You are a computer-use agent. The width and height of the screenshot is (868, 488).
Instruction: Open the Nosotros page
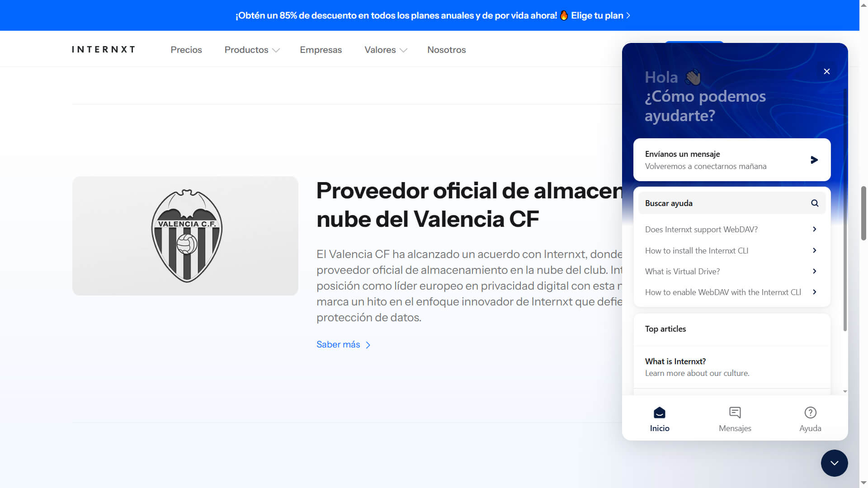(446, 50)
